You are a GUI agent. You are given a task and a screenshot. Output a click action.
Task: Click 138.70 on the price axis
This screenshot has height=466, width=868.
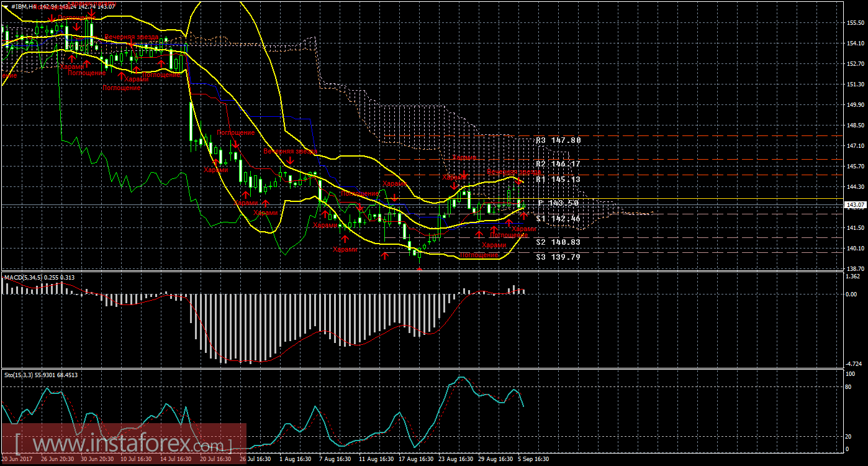tap(855, 268)
